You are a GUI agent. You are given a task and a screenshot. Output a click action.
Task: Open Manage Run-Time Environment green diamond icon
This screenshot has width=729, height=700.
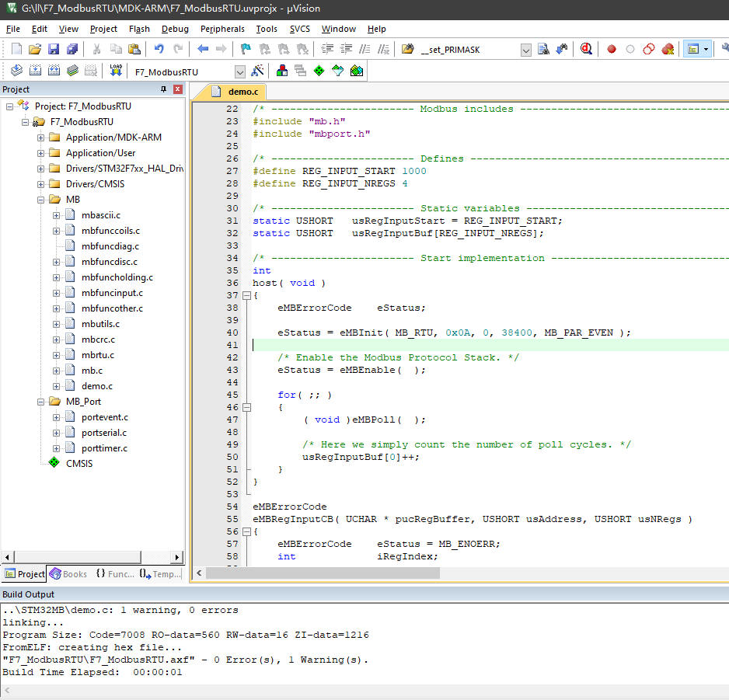319,71
